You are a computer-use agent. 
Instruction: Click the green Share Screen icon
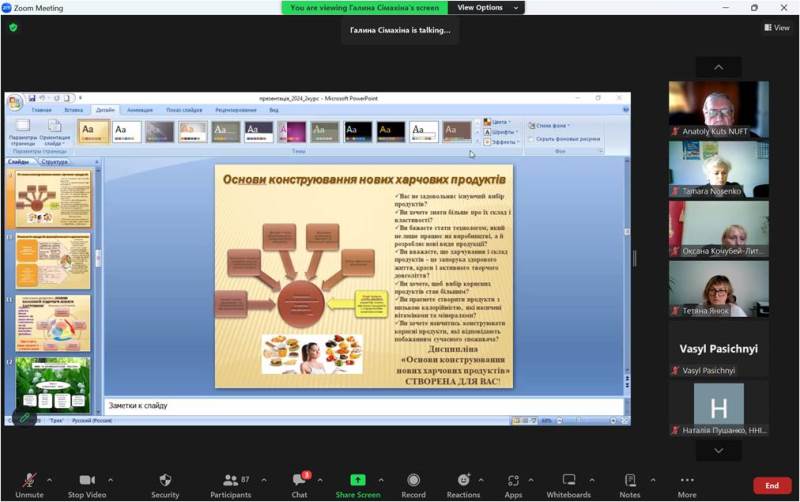click(x=357, y=480)
